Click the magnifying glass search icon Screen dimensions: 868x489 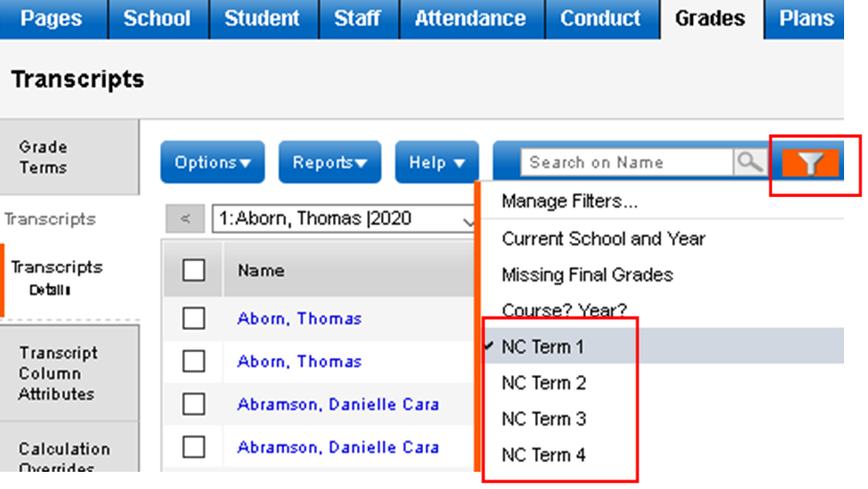click(750, 163)
